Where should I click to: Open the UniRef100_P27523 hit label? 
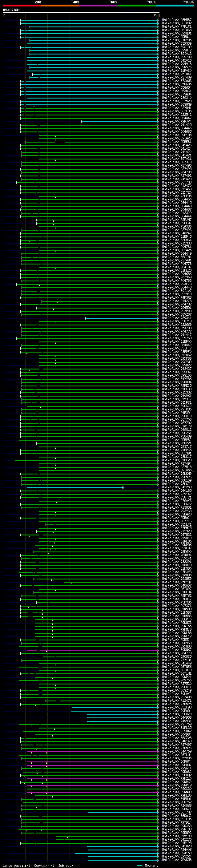pos(177,101)
